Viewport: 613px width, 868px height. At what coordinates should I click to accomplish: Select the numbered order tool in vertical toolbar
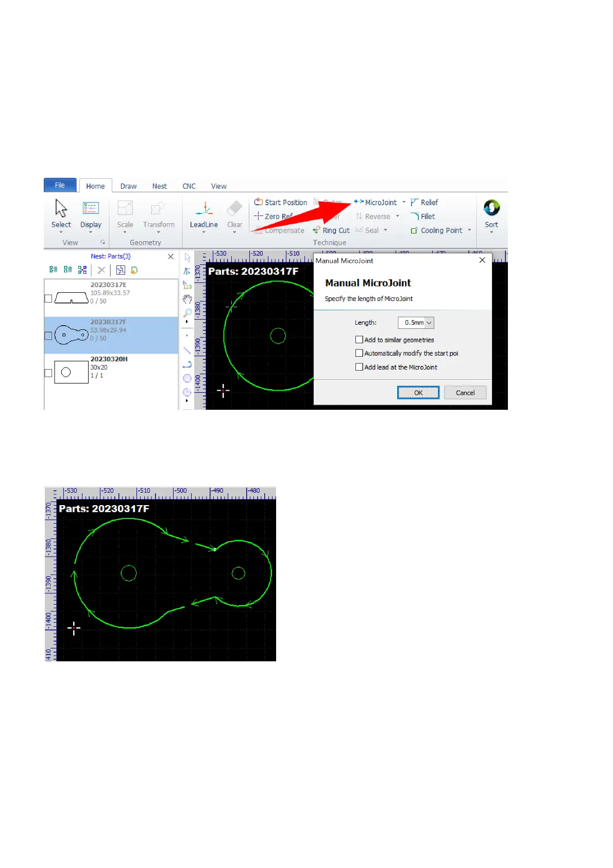pyautogui.click(x=187, y=285)
